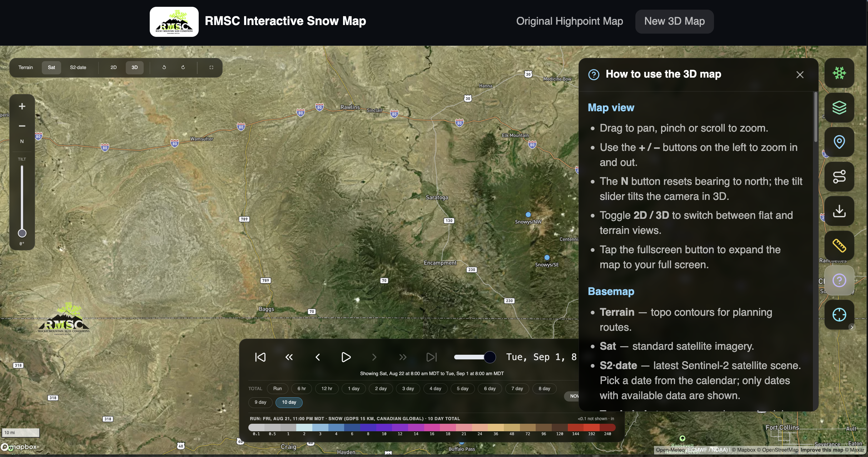This screenshot has height=457, width=868.
Task: Open the map layers panel
Action: click(x=839, y=107)
